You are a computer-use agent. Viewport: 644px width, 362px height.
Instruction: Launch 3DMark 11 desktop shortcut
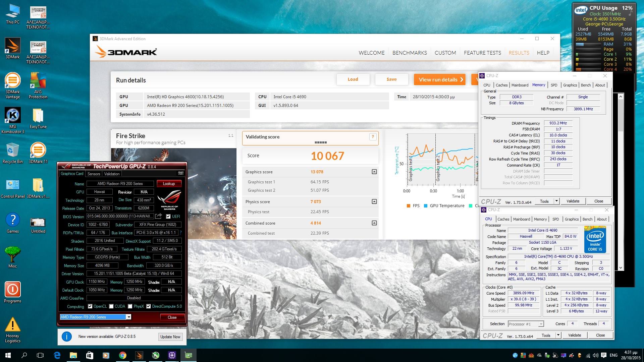[x=38, y=153]
